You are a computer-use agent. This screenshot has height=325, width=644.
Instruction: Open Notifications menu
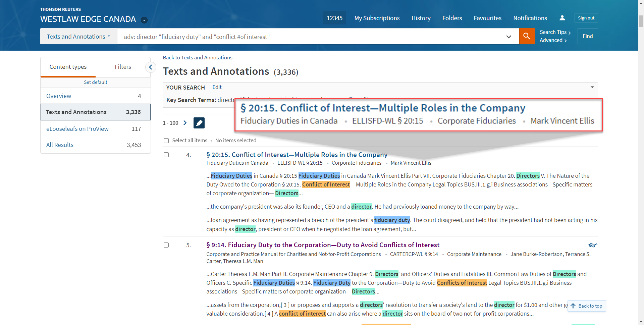click(530, 18)
